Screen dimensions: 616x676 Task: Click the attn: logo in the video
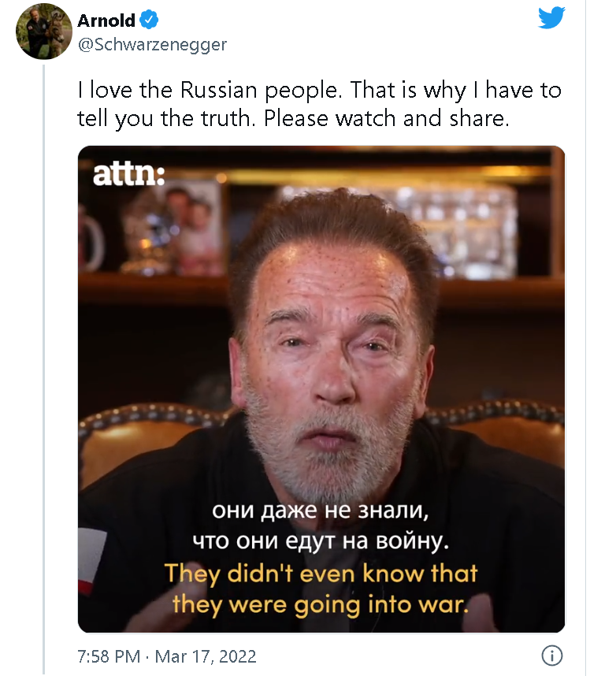click(128, 174)
